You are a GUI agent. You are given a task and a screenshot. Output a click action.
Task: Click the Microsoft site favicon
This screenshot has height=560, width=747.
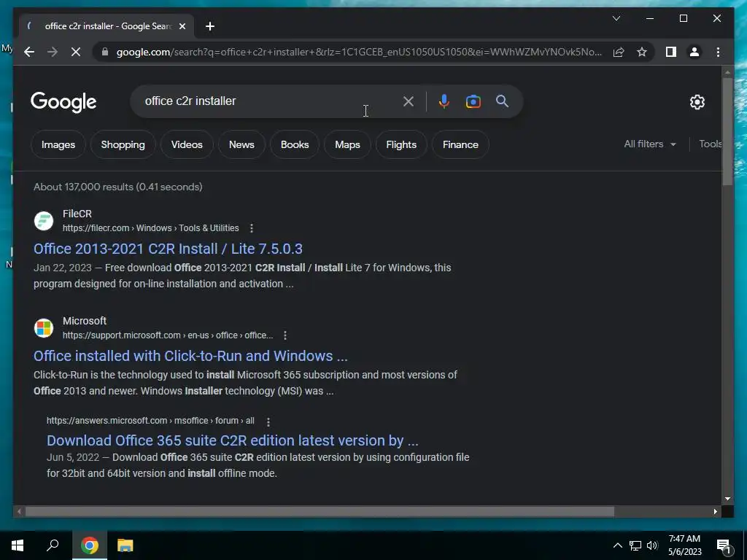tap(43, 328)
